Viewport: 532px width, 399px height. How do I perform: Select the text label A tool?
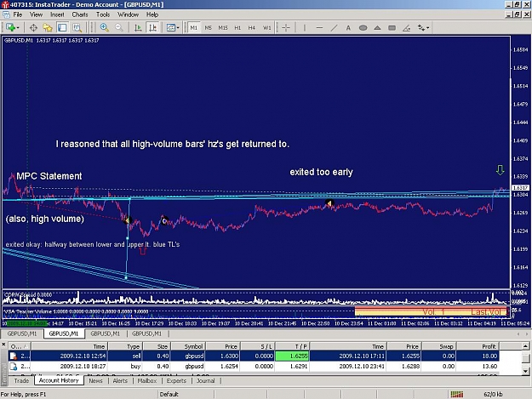[348, 28]
